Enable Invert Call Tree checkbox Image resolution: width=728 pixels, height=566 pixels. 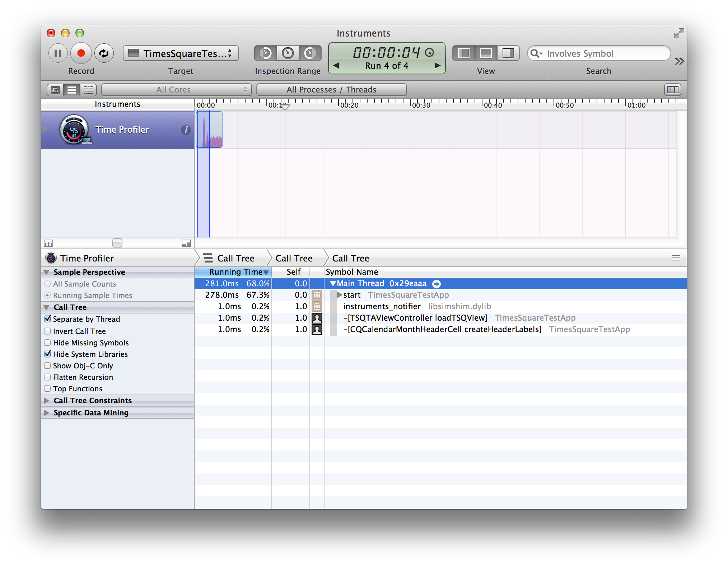tap(47, 331)
